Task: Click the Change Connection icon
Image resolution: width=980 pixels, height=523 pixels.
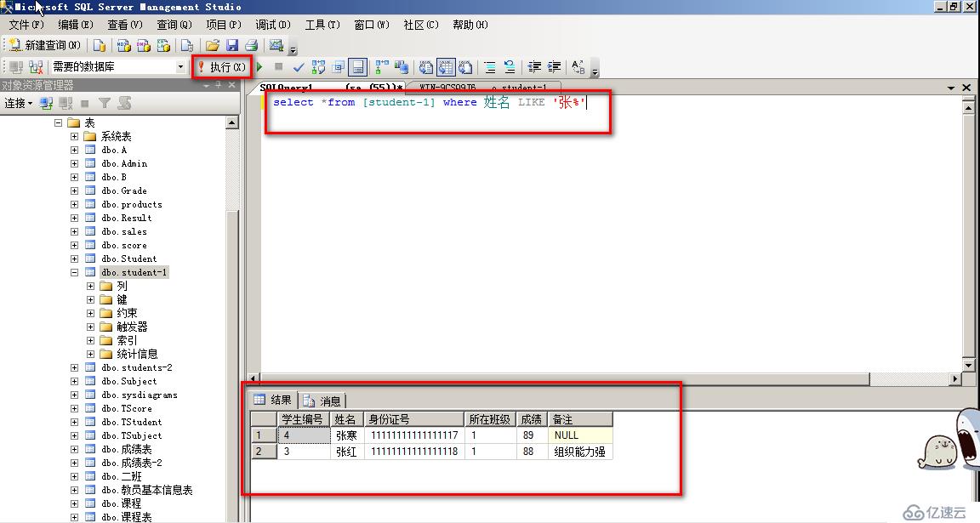Action: coord(36,67)
